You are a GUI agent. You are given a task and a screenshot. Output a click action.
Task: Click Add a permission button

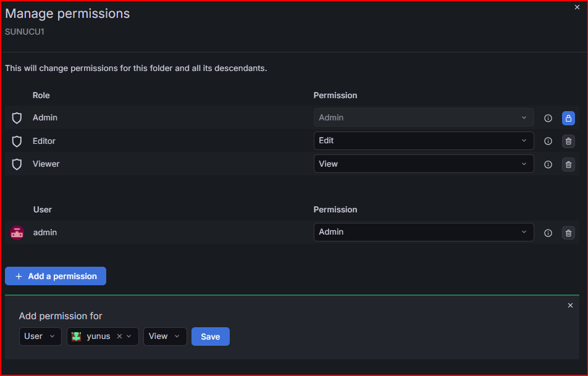(56, 276)
